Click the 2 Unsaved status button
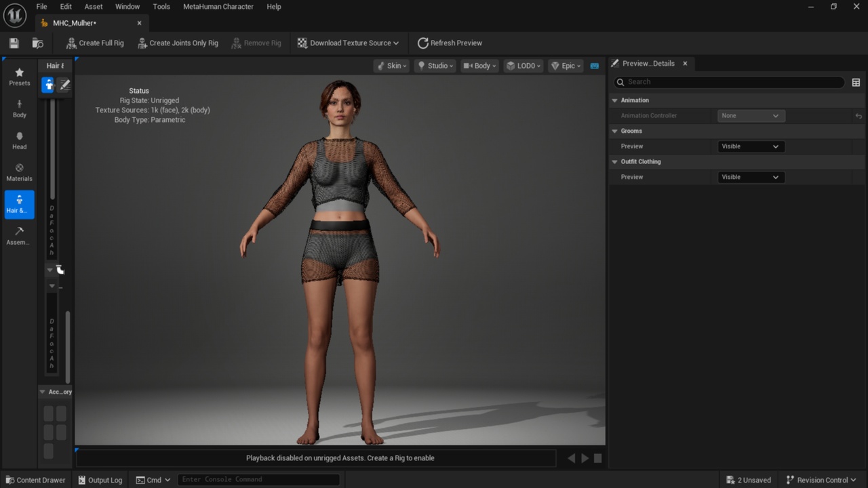The width and height of the screenshot is (868, 488). (749, 480)
